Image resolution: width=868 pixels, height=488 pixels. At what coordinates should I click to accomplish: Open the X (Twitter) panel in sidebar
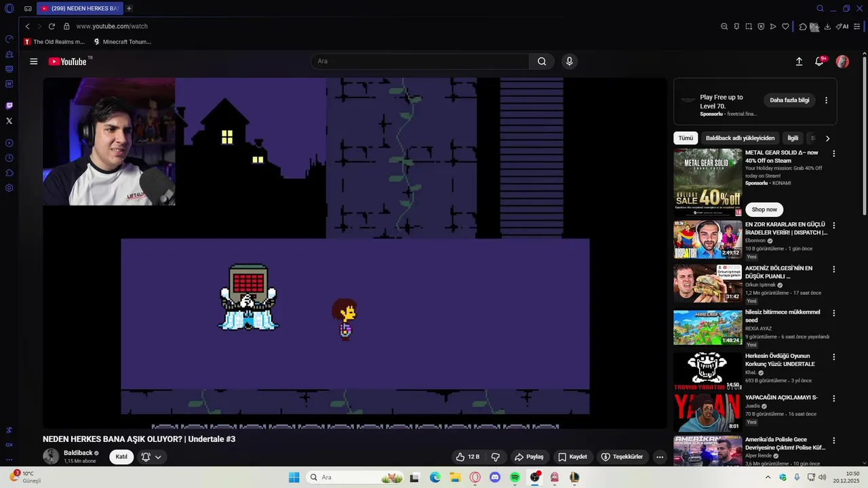coord(9,121)
